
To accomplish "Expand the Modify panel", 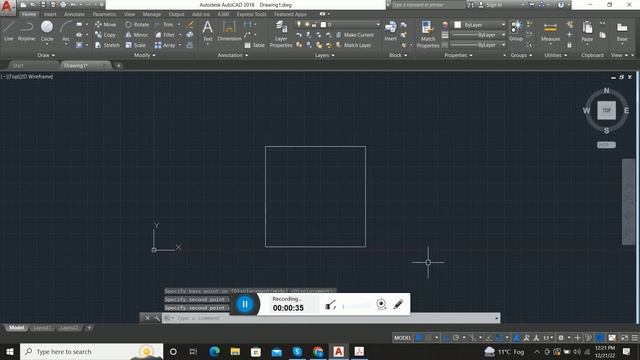I will [145, 55].
